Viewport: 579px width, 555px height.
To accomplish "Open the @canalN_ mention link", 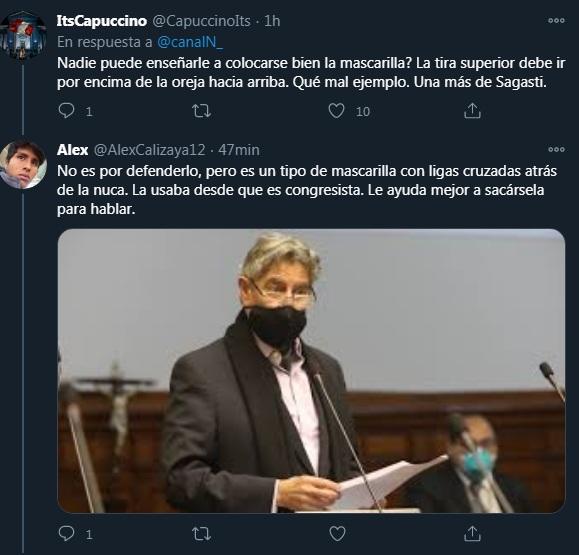I will click(190, 42).
